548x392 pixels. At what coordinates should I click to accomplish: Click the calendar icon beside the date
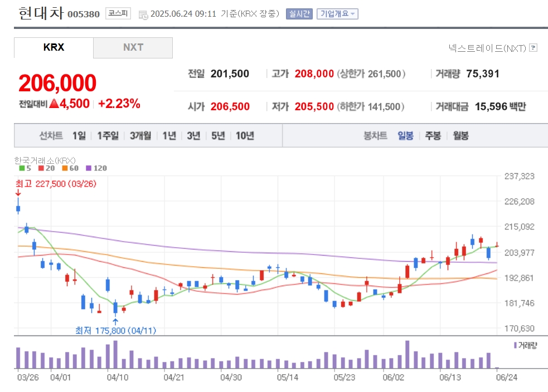coord(143,14)
